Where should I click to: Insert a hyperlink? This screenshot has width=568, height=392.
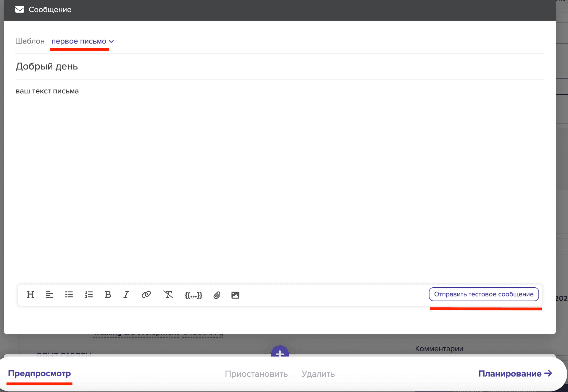pos(146,294)
